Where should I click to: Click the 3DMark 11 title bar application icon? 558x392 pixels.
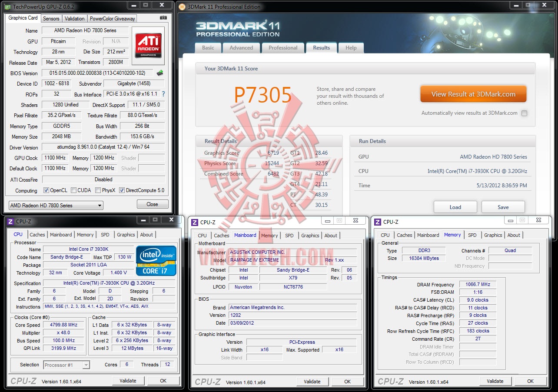click(183, 7)
